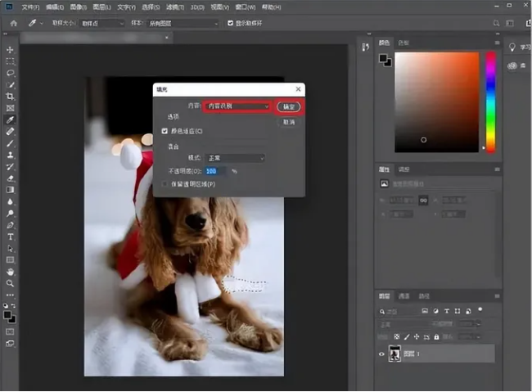Open the 内容 dropdown in Fill dialog
This screenshot has width=532, height=392.
tap(237, 106)
